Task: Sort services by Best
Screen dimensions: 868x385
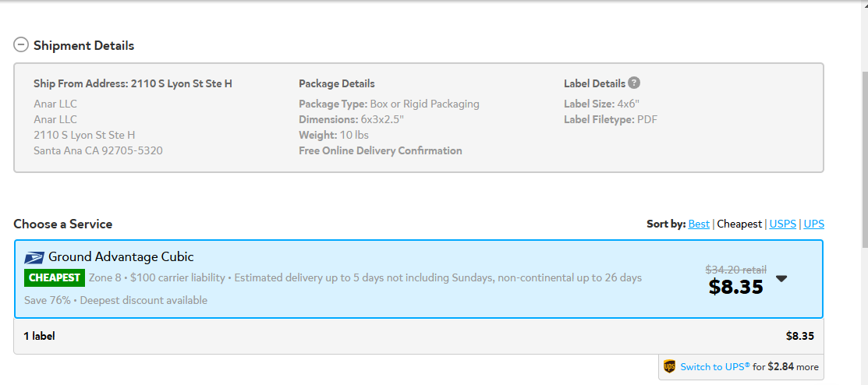Action: tap(699, 224)
